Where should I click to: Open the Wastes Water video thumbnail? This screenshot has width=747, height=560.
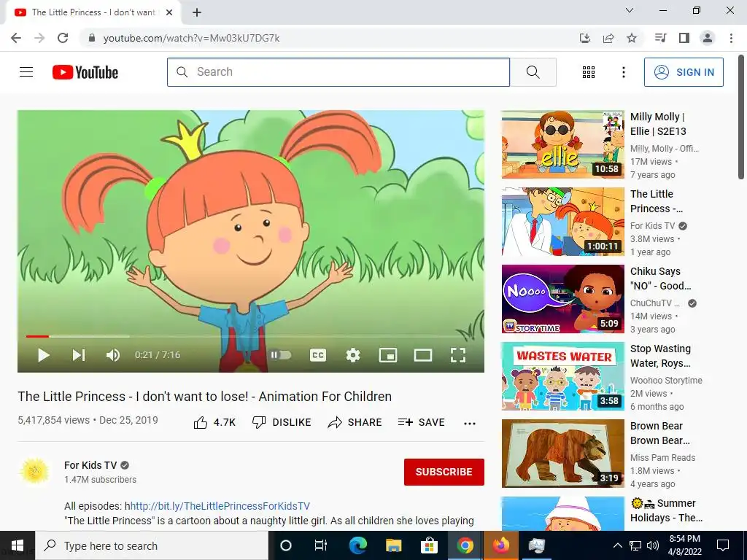[x=562, y=376]
